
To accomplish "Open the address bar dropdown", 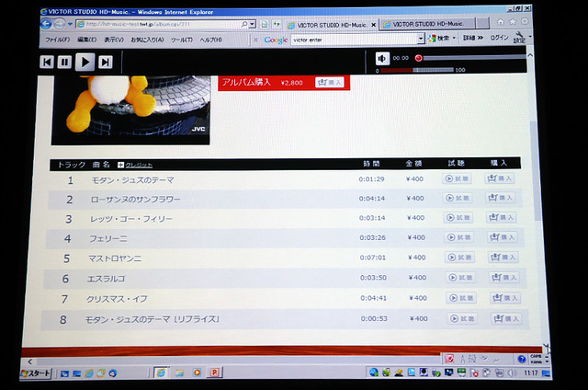I will 253,24.
